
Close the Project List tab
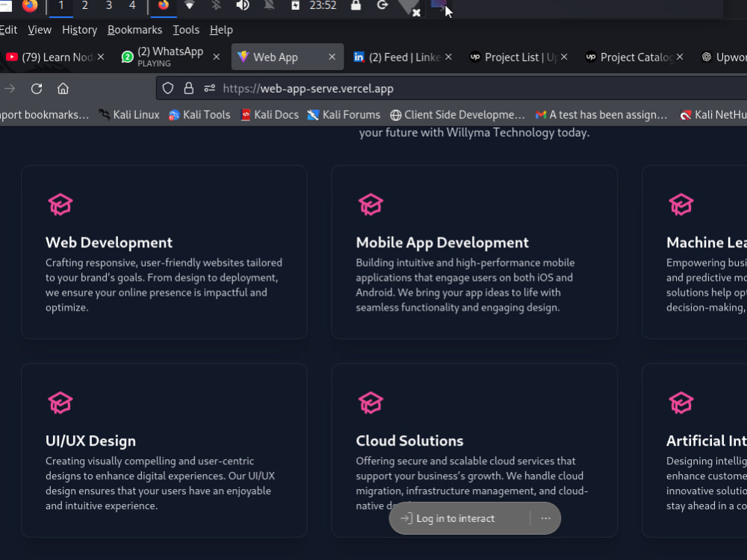pyautogui.click(x=564, y=57)
